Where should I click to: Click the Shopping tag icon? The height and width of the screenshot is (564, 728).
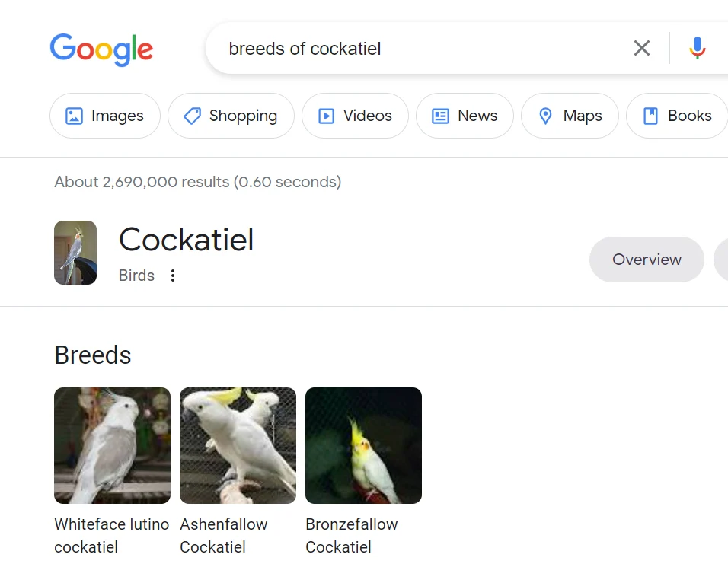pos(192,116)
